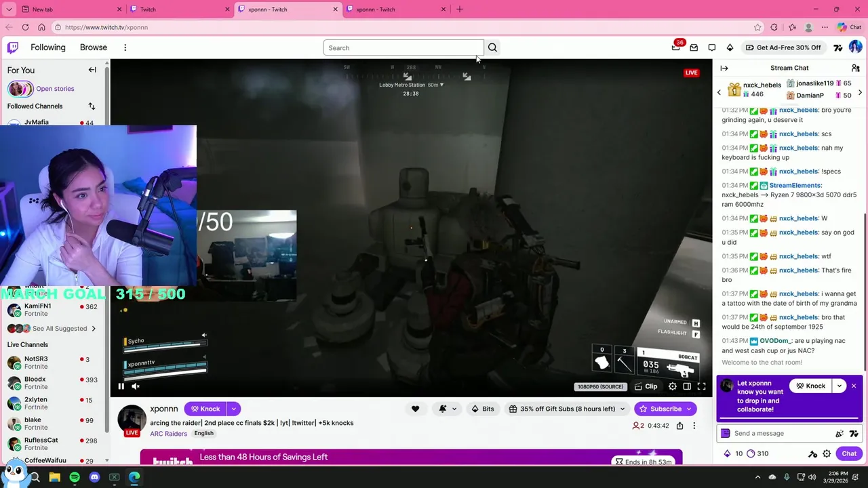868x488 pixels.
Task: Open blake live channel in sidebar
Action: pyautogui.click(x=53, y=424)
